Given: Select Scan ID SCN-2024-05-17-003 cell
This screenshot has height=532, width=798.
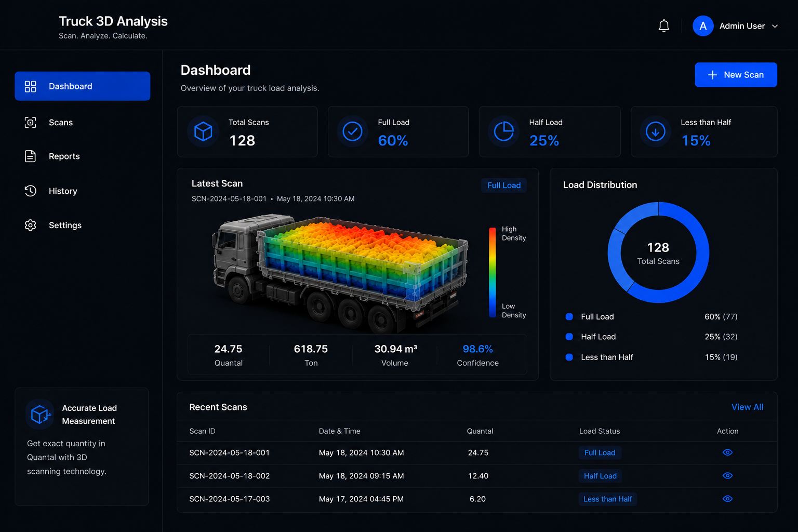Looking at the screenshot, I should [230, 499].
